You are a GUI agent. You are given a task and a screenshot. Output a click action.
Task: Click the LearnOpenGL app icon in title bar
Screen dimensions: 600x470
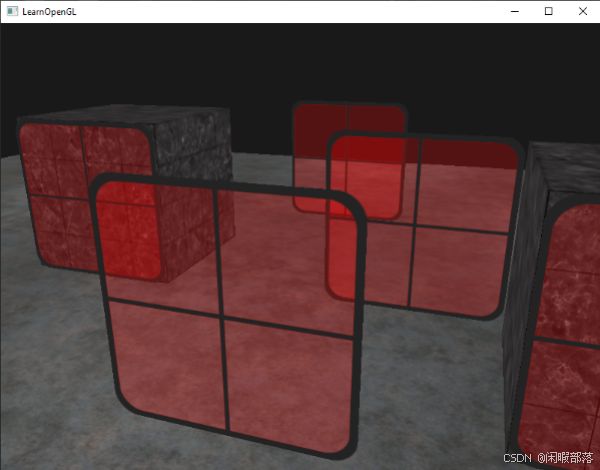[12, 11]
